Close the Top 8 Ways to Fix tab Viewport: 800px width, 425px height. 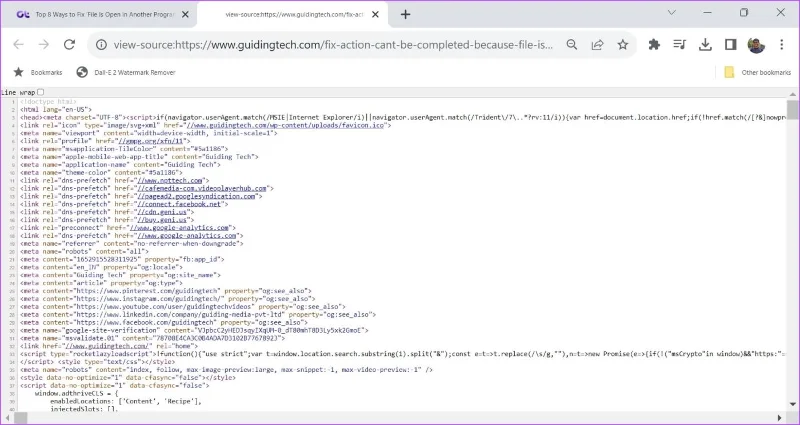coord(185,15)
